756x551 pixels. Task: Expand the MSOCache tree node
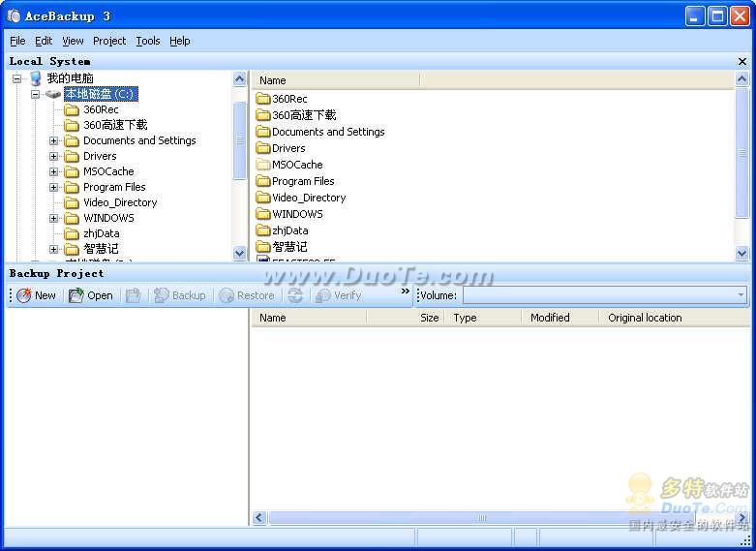53,171
